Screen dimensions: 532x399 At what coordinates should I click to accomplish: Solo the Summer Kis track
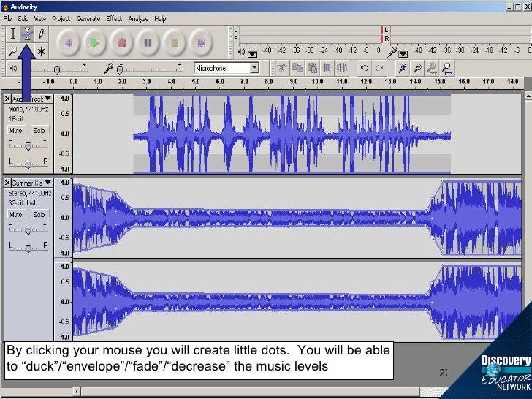pyautogui.click(x=39, y=214)
